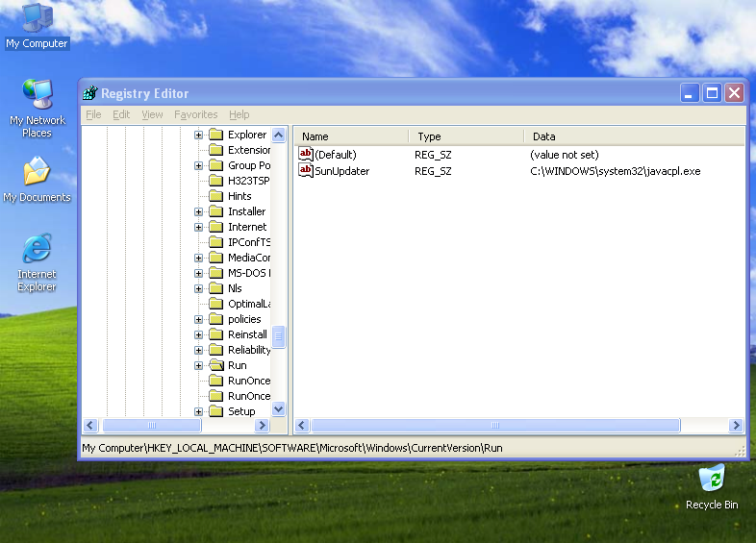Open the View menu
This screenshot has height=543, width=756.
pos(152,114)
